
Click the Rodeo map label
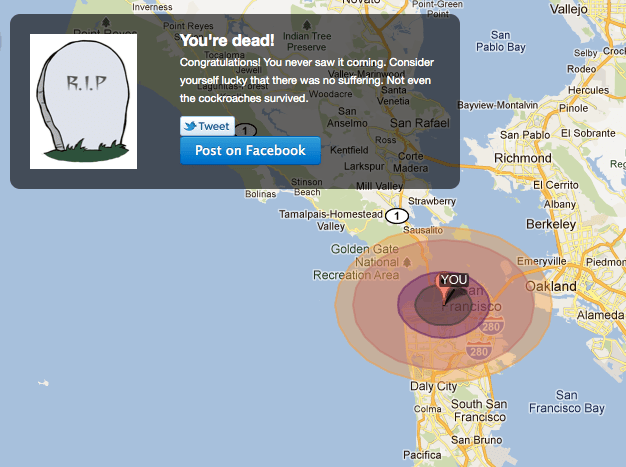581,69
